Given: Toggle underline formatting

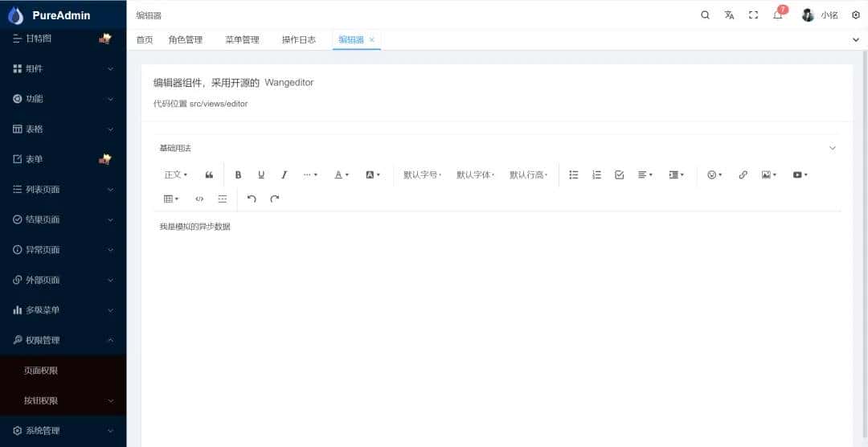Looking at the screenshot, I should pyautogui.click(x=261, y=174).
